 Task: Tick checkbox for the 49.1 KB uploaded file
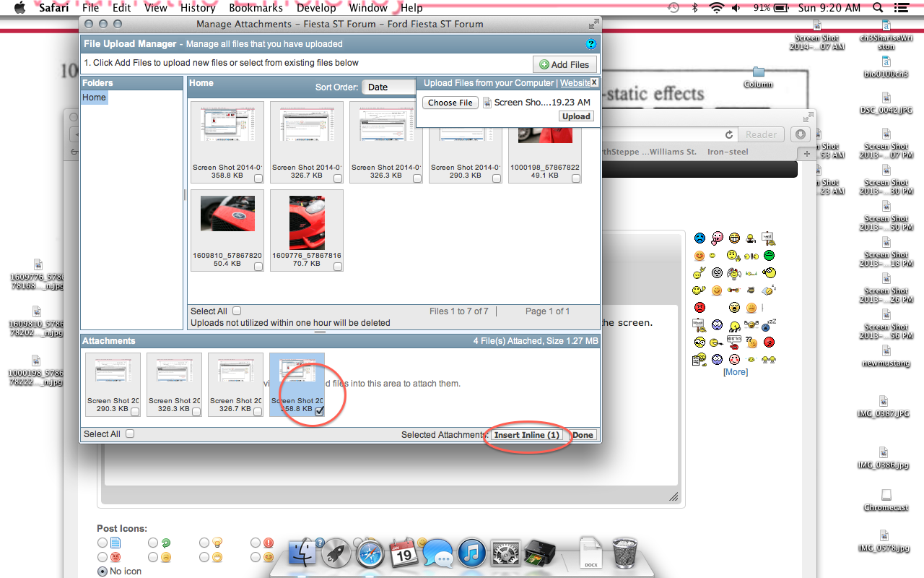click(575, 178)
